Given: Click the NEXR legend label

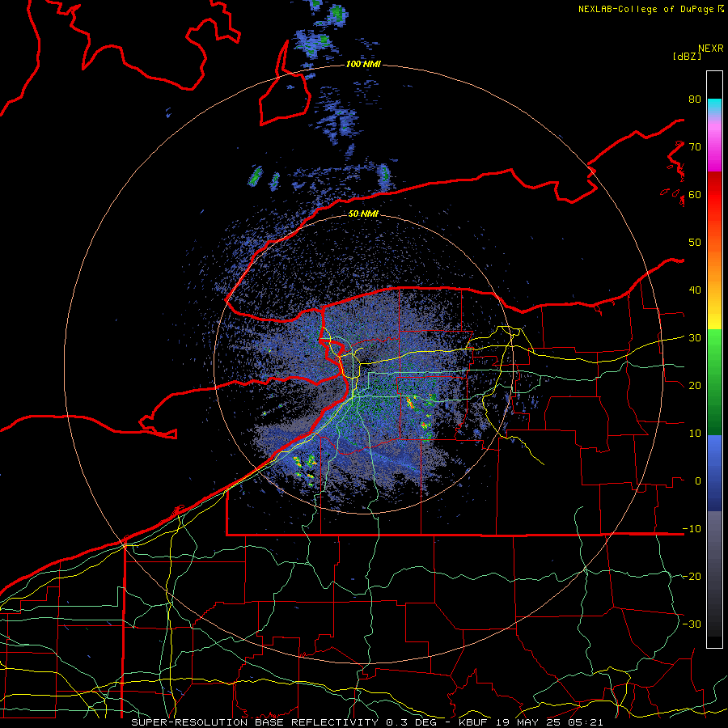Looking at the screenshot, I should tap(711, 49).
